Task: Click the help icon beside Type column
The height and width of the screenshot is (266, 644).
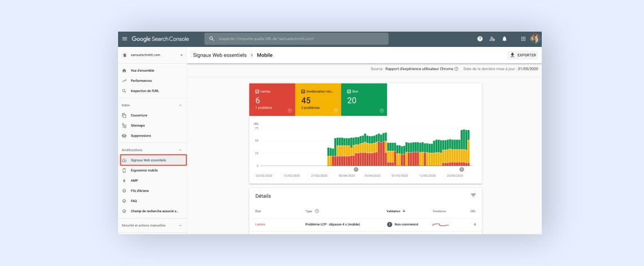Action: tap(317, 211)
